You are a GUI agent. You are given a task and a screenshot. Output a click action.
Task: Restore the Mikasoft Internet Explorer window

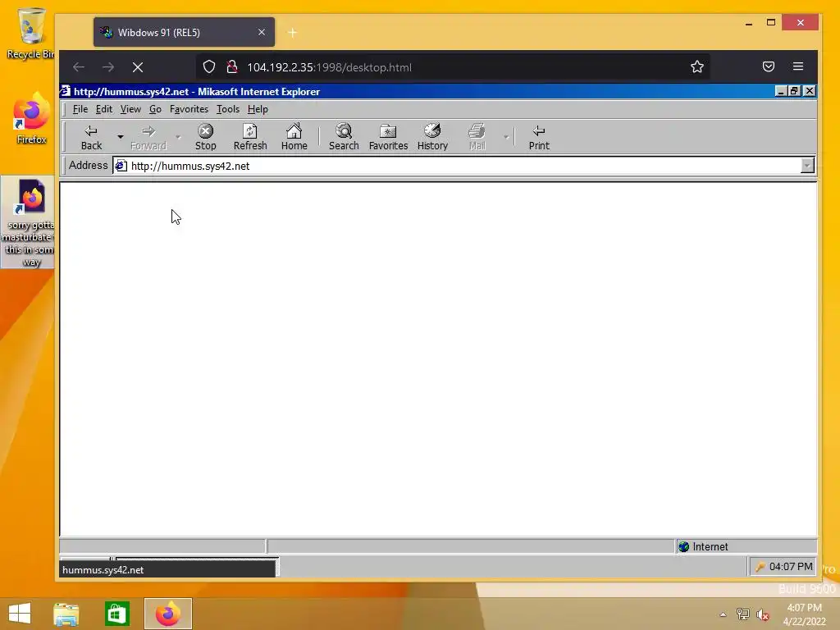(795, 91)
